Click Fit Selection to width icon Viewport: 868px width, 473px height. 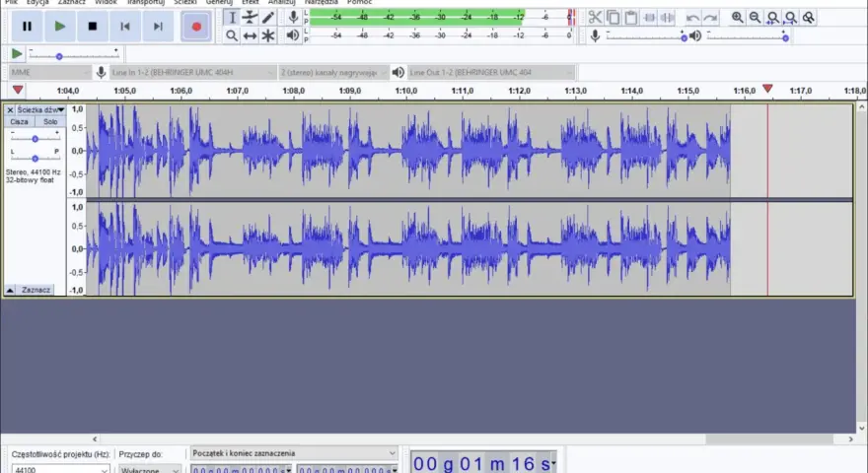[772, 17]
